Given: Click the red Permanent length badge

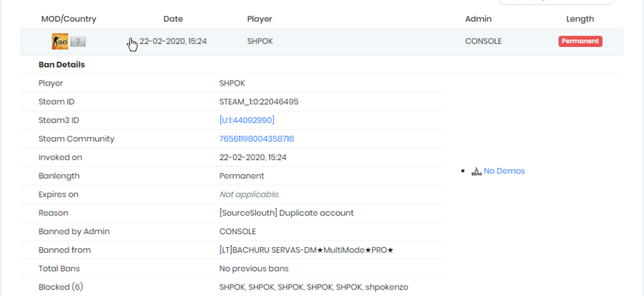Looking at the screenshot, I should pyautogui.click(x=580, y=41).
